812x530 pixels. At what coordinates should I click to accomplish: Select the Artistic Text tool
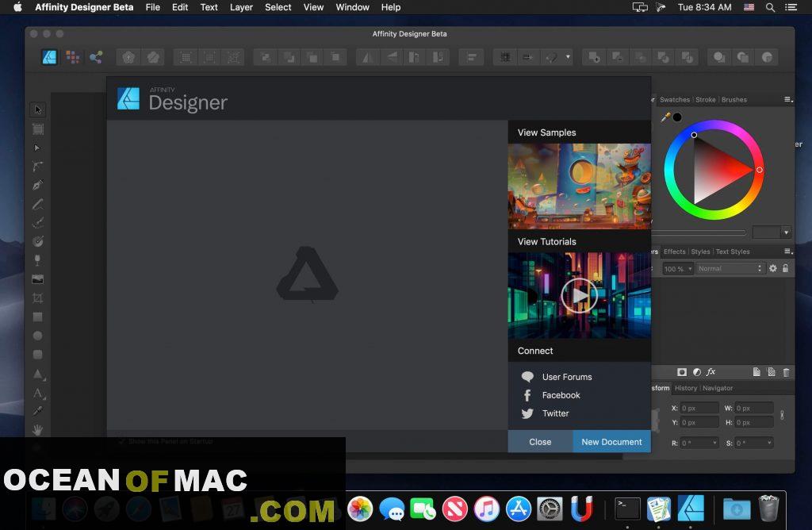coord(38,394)
